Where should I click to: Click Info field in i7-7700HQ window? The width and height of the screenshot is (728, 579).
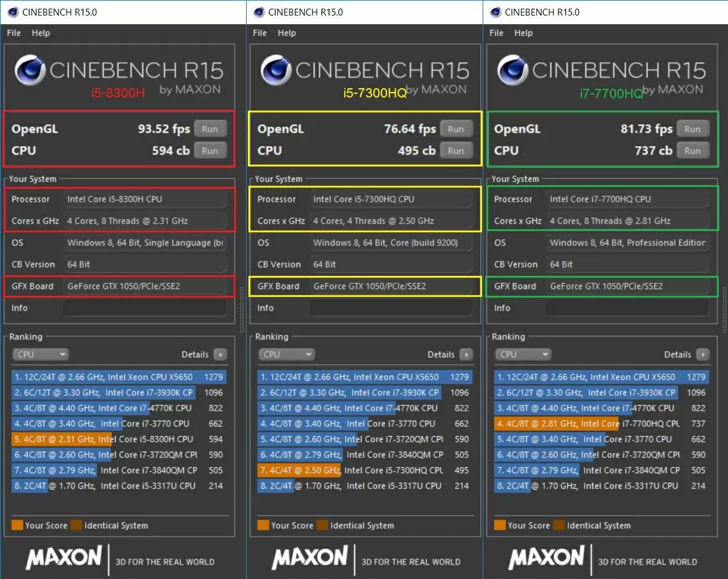pyautogui.click(x=628, y=308)
